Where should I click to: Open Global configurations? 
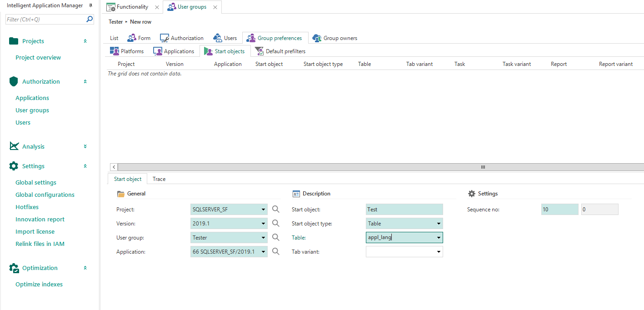tap(45, 195)
